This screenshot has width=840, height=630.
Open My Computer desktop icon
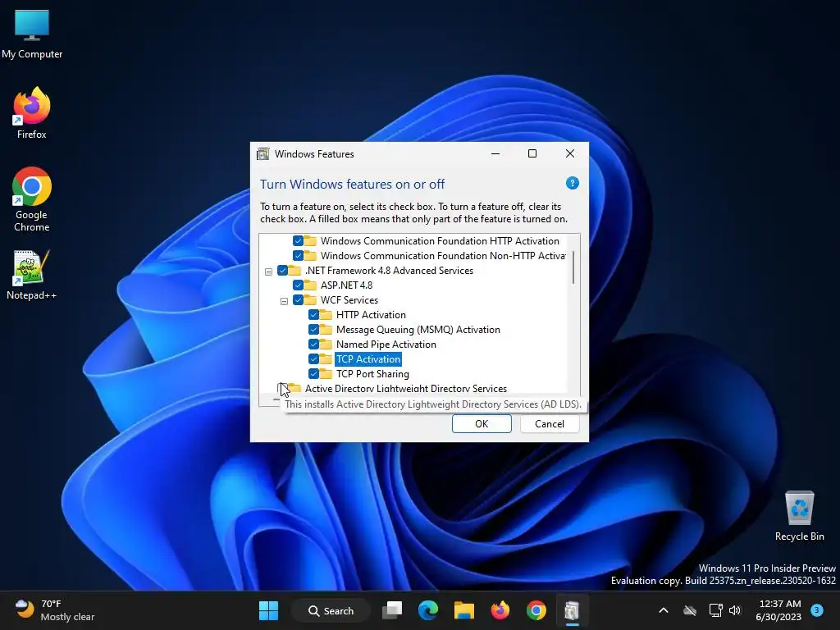click(x=32, y=34)
